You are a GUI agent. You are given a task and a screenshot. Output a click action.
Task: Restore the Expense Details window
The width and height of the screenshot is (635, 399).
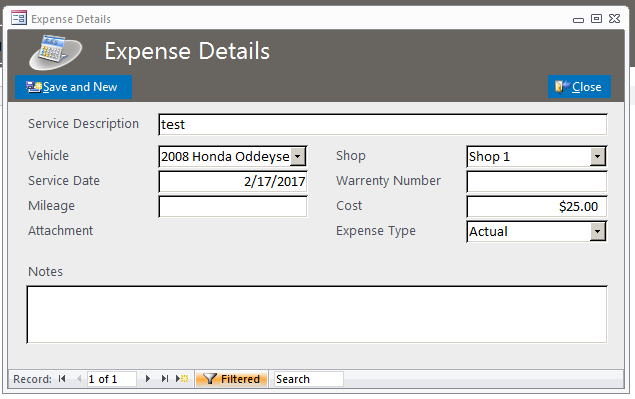(x=596, y=19)
